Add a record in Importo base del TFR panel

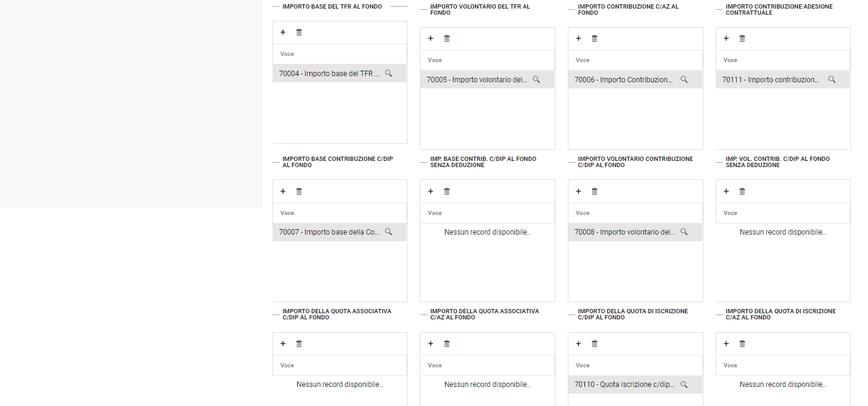[x=283, y=33]
